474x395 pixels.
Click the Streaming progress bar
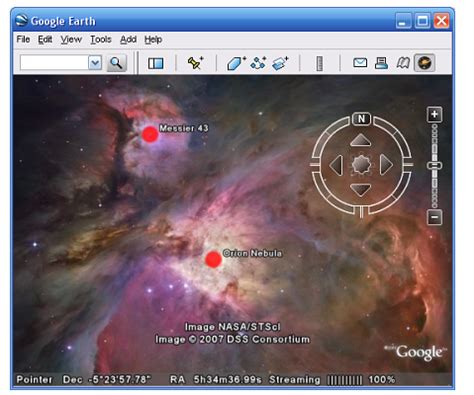pyautogui.click(x=345, y=380)
